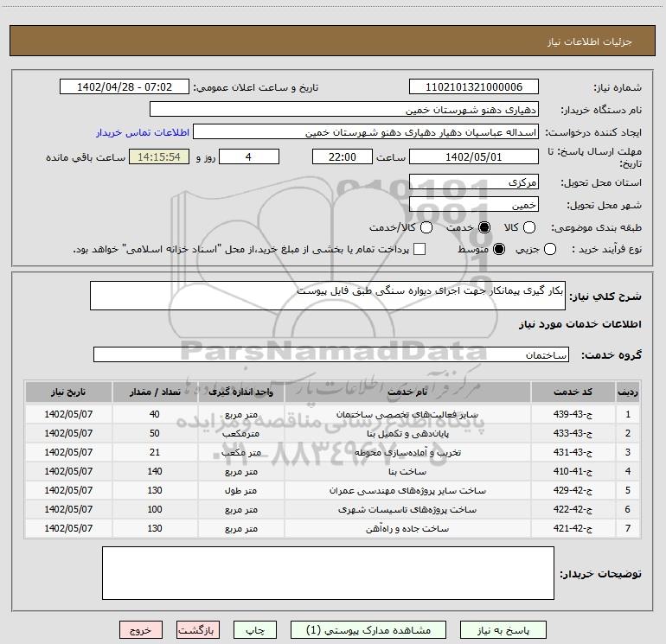This screenshot has height=644, width=666.
Task: Select the کالا/خدمت radio option
Action: [426, 227]
